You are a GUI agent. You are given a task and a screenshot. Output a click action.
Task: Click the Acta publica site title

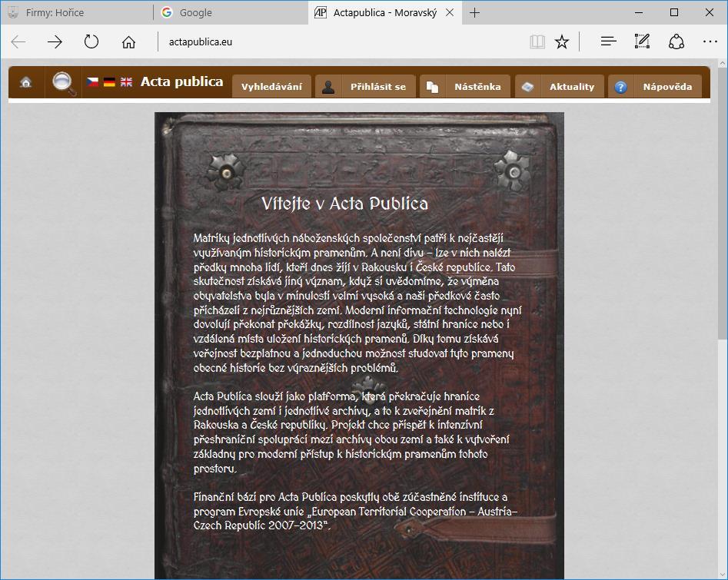tap(181, 81)
